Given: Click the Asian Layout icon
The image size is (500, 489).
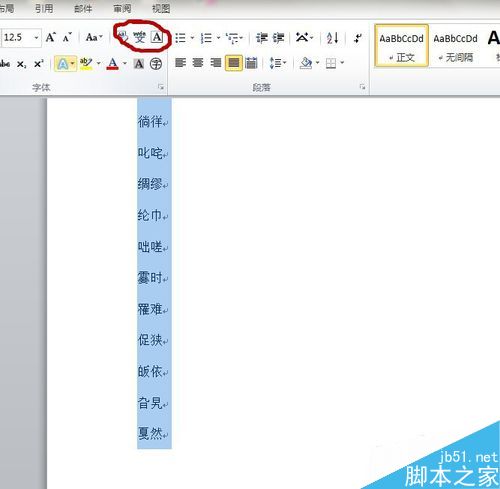Looking at the screenshot, I should click(302, 37).
